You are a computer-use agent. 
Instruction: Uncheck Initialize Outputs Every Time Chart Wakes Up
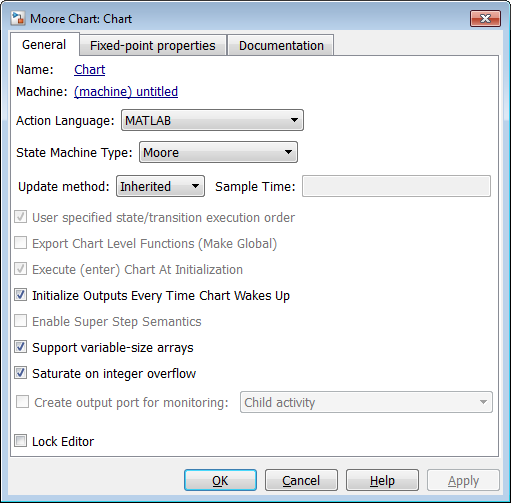pos(20,295)
